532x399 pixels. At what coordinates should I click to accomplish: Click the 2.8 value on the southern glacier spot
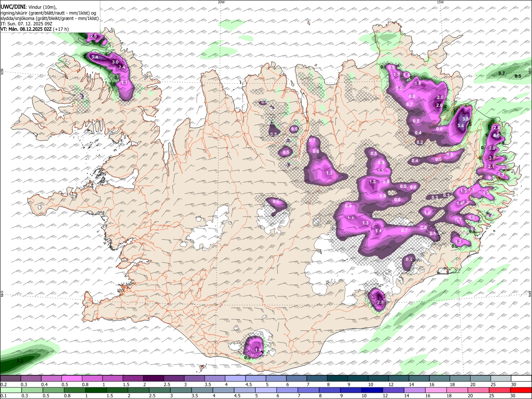click(380, 302)
